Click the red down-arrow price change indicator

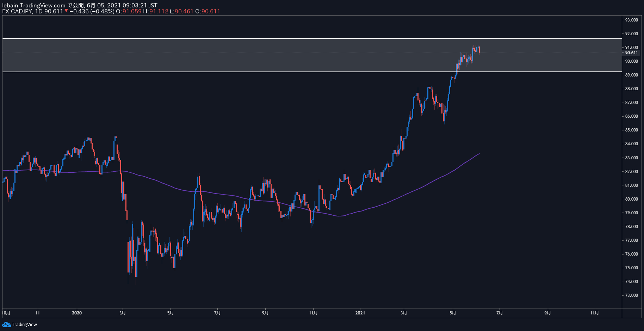point(66,11)
